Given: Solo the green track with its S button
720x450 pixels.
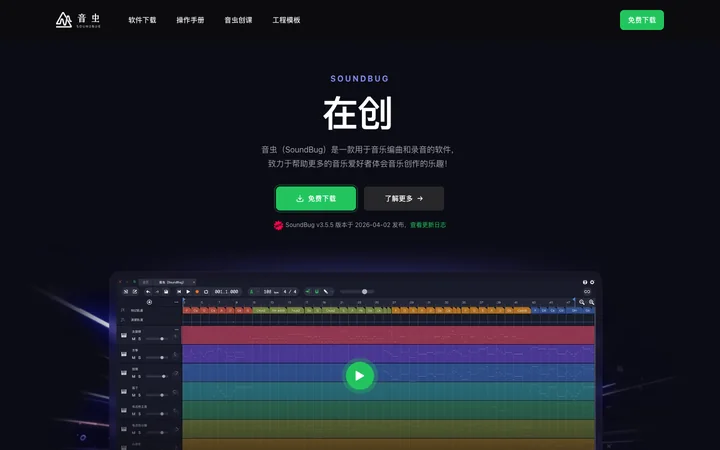Looking at the screenshot, I should click(140, 414).
